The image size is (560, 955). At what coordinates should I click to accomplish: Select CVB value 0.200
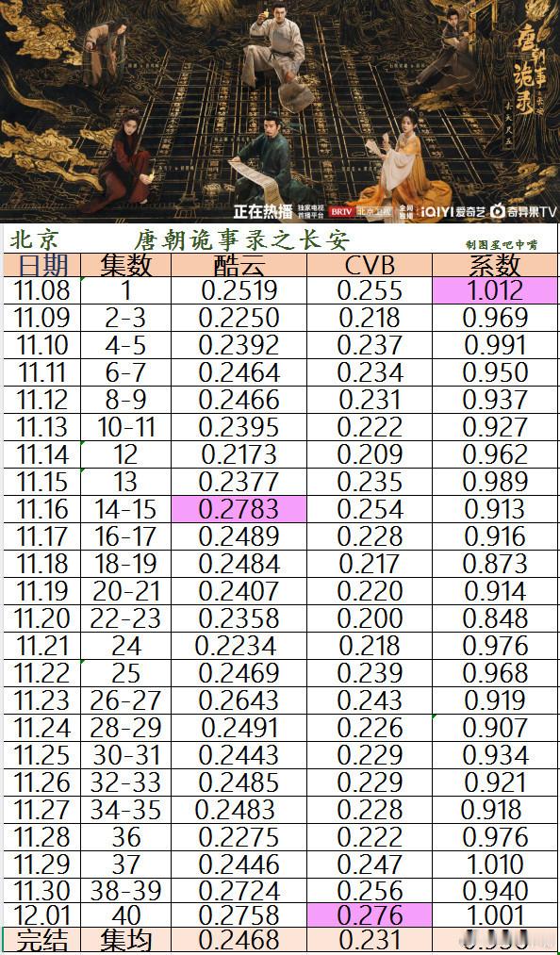(x=370, y=618)
